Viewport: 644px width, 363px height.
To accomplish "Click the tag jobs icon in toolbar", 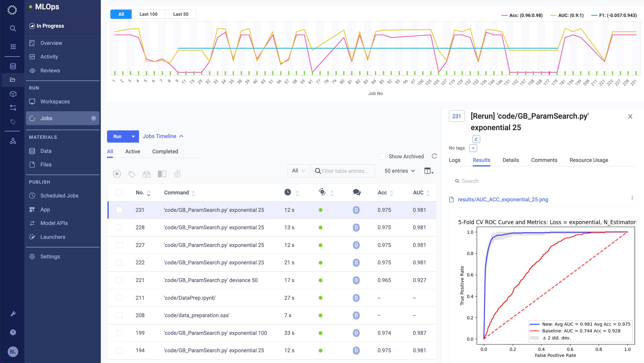I will (x=132, y=174).
